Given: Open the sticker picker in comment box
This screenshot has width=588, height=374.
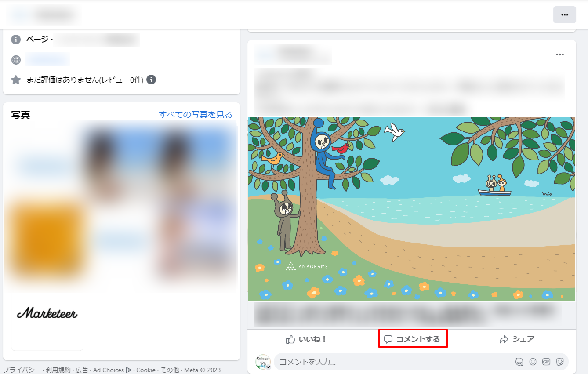Looking at the screenshot, I should 560,362.
